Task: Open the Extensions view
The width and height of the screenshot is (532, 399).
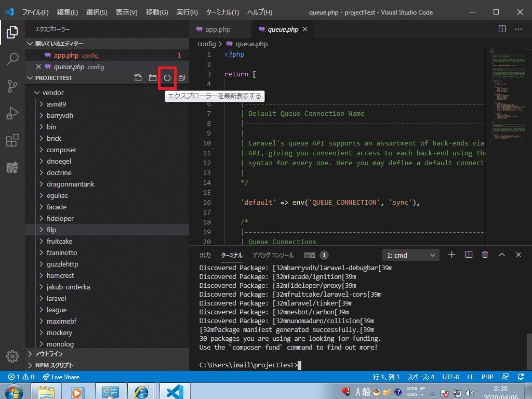Action: (x=12, y=140)
